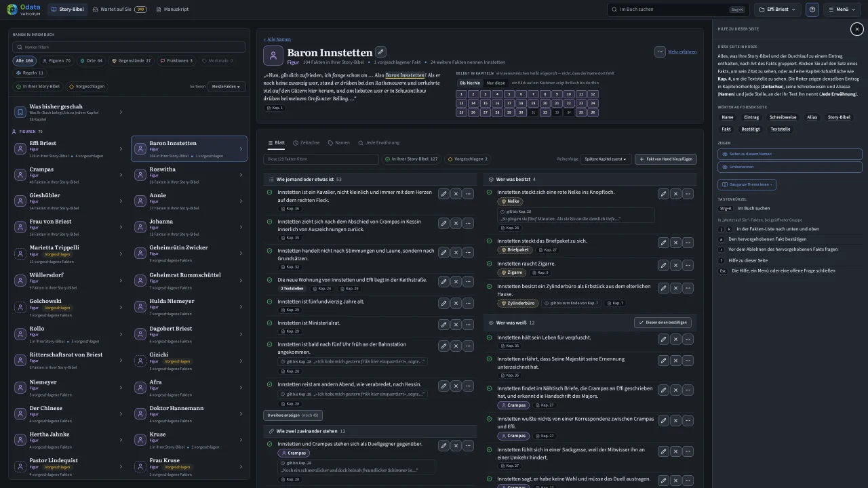Open the Effi Briest book selector
Screen dimensions: 868x488
pyautogui.click(x=778, y=9)
